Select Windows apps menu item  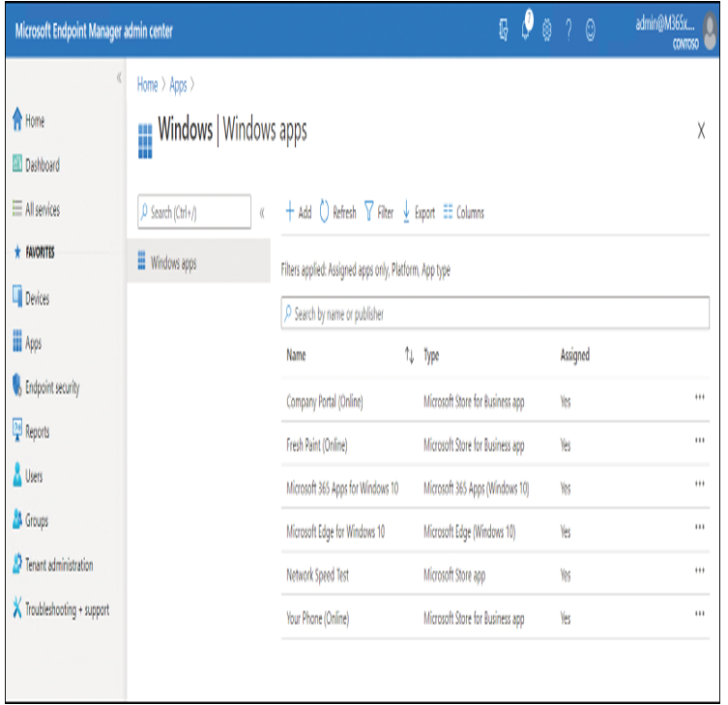pos(199,262)
